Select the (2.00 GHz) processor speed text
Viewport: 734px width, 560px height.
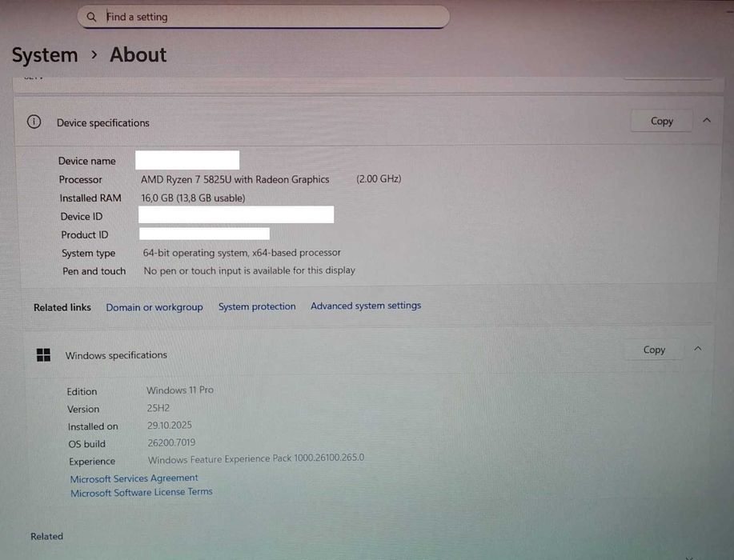click(x=379, y=178)
